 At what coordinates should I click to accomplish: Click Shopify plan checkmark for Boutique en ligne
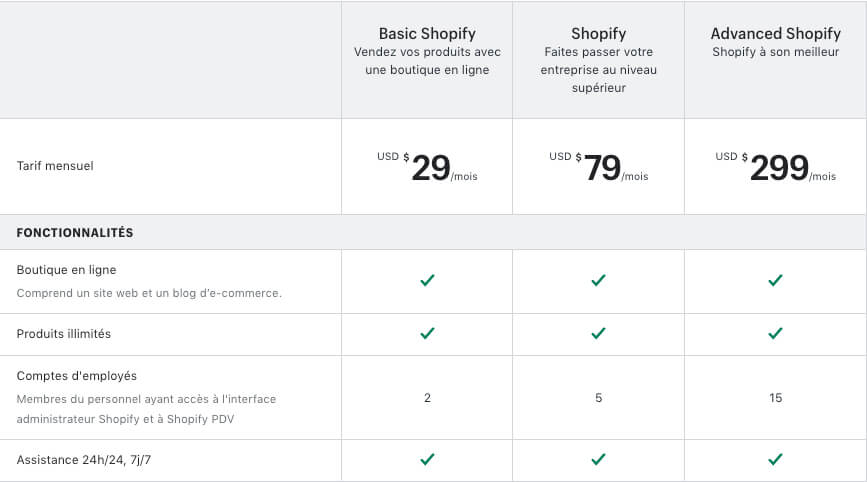click(598, 280)
